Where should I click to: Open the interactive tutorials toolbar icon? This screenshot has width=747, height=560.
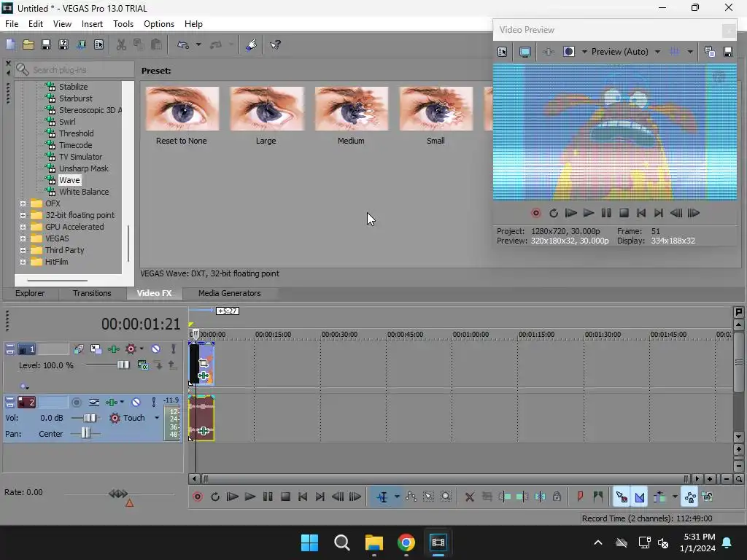251,44
